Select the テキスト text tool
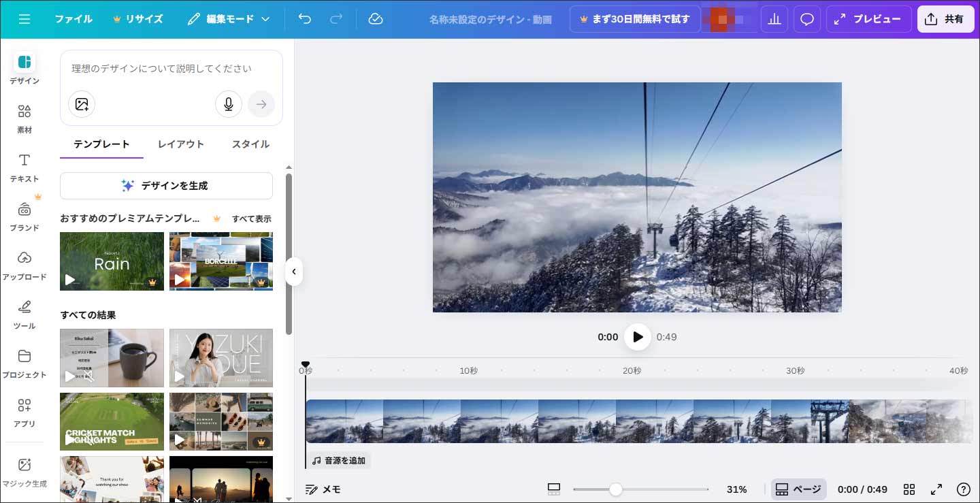980x503 pixels. (24, 167)
